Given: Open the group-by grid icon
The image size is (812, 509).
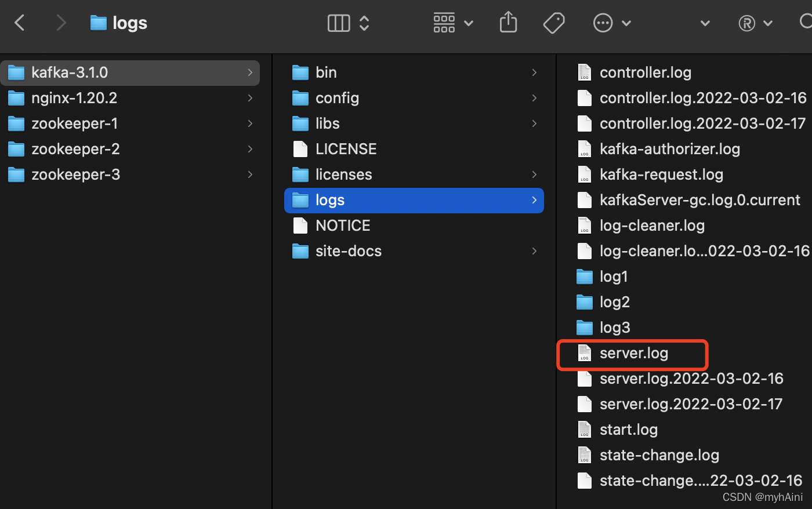Looking at the screenshot, I should tap(444, 23).
